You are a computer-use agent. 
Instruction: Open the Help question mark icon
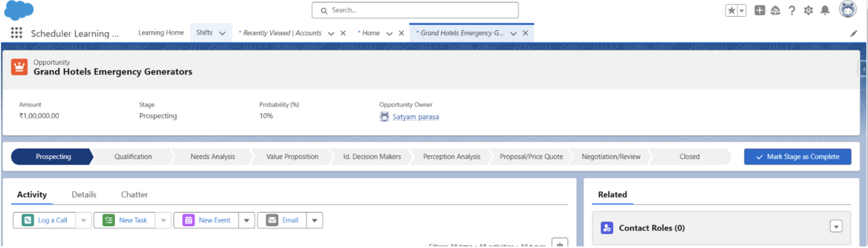pyautogui.click(x=792, y=11)
